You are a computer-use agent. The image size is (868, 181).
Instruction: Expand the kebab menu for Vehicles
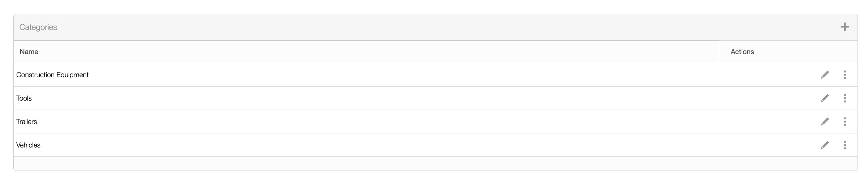845,145
